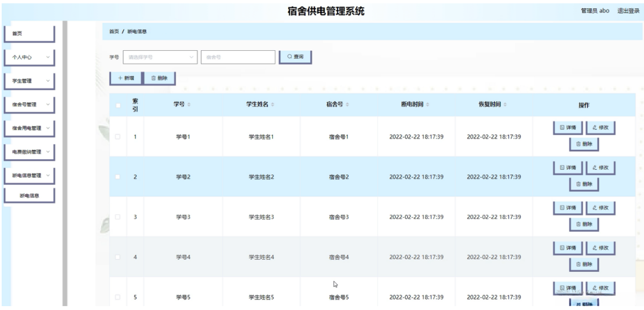Image resolution: width=644 pixels, height=310 pixels.
Task: Click cell 宿舍号4
Action: pyautogui.click(x=339, y=258)
